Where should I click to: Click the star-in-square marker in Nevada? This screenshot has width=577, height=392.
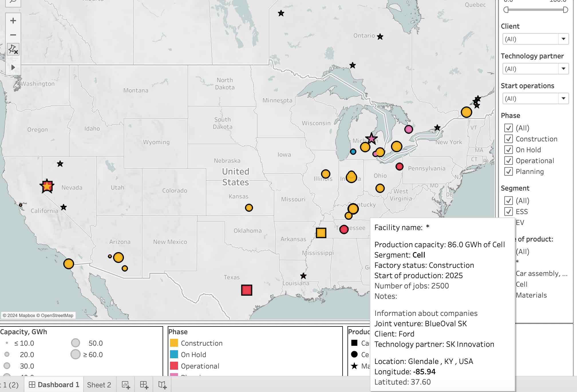tap(47, 186)
